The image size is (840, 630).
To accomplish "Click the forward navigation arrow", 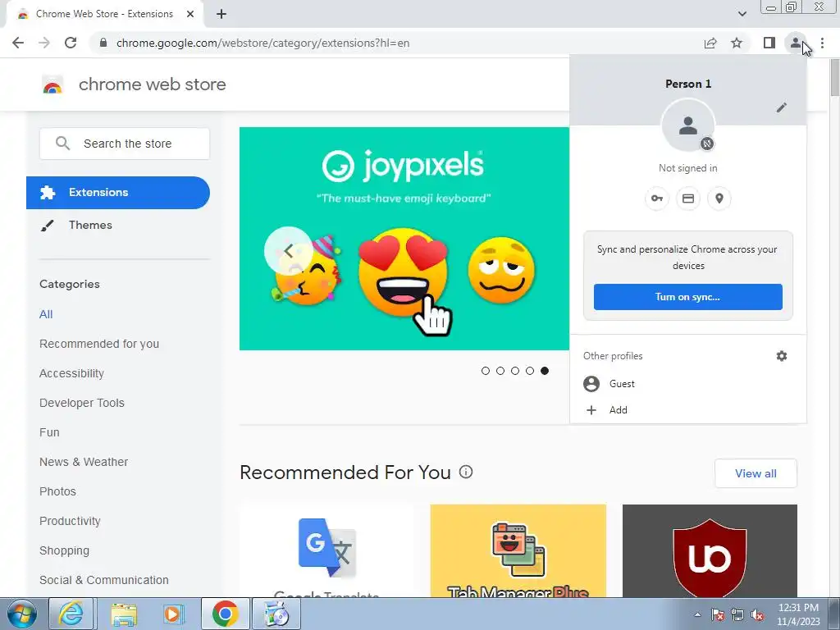I will tap(44, 43).
